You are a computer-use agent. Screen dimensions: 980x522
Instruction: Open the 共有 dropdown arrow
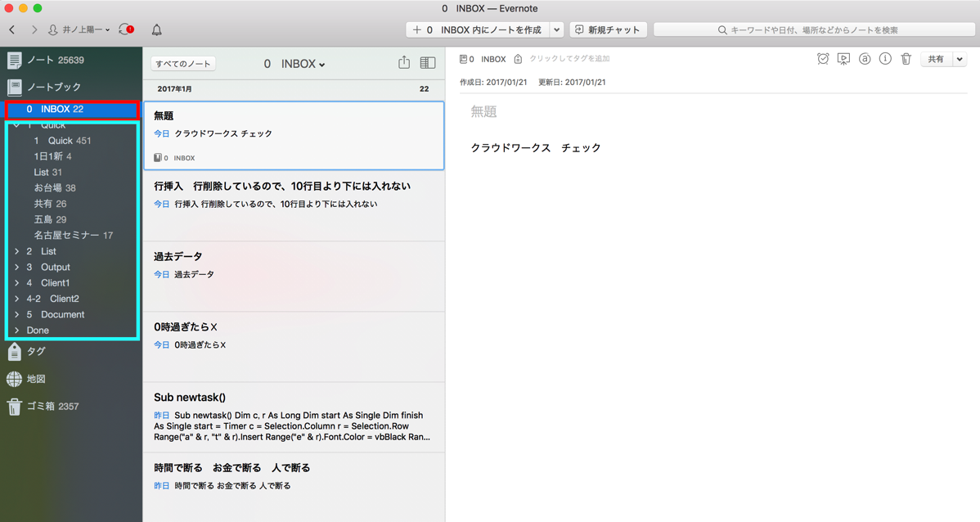960,59
